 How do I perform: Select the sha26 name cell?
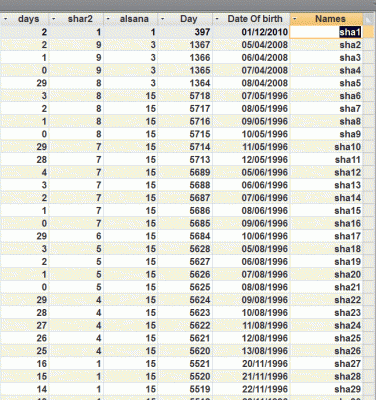point(326,351)
